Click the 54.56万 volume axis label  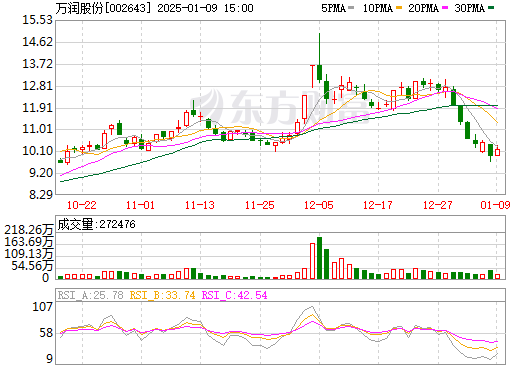(32, 266)
